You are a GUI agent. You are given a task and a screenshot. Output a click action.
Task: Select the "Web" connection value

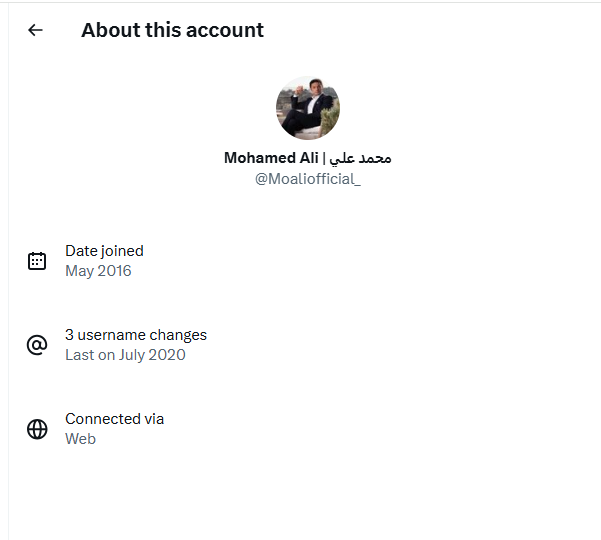point(80,439)
